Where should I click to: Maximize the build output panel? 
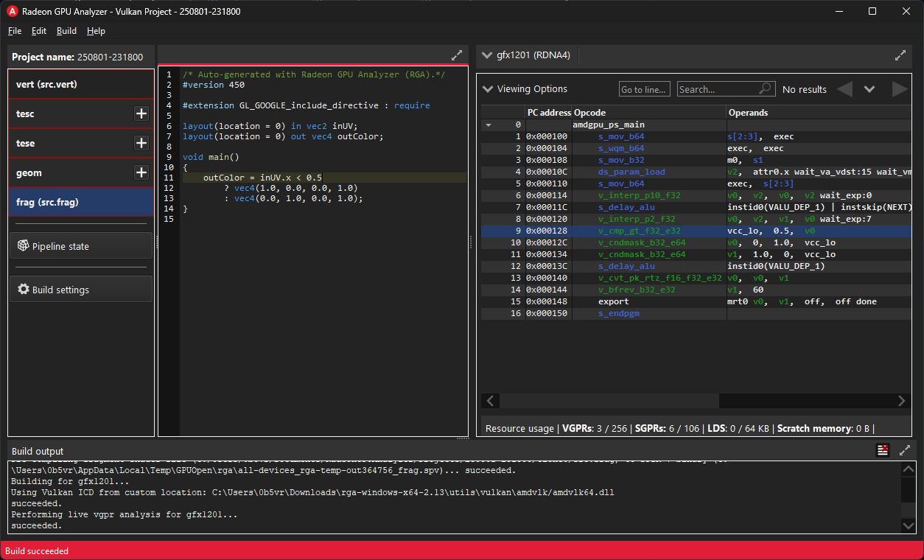pos(905,450)
